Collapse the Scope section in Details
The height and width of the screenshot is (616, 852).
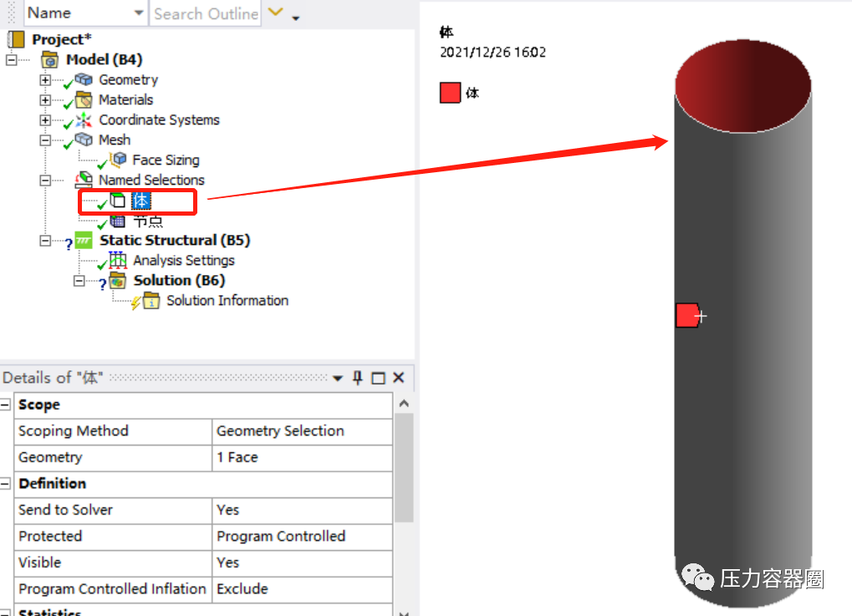coord(5,405)
